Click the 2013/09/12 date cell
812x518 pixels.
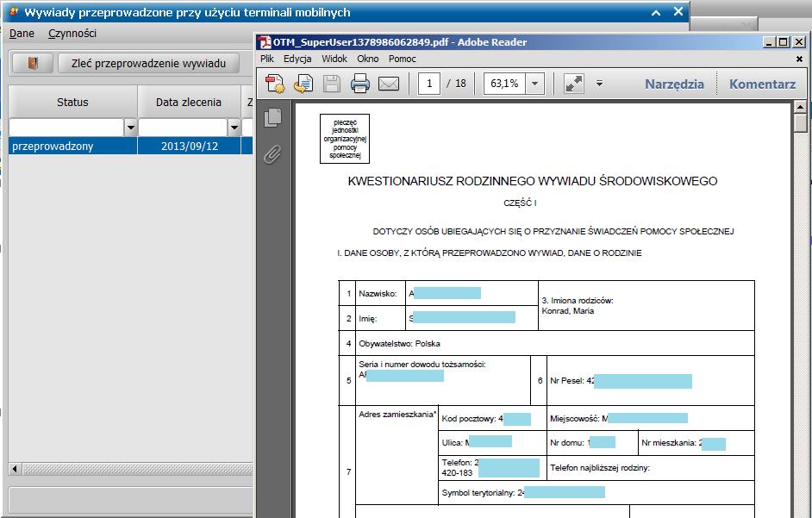coord(190,146)
